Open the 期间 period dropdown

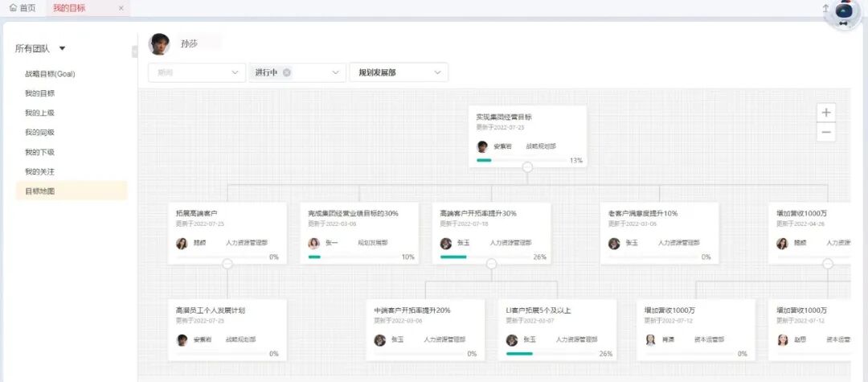click(197, 72)
